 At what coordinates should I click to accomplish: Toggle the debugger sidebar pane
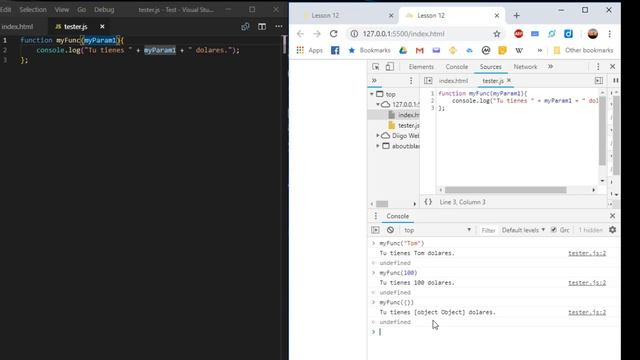click(x=599, y=81)
